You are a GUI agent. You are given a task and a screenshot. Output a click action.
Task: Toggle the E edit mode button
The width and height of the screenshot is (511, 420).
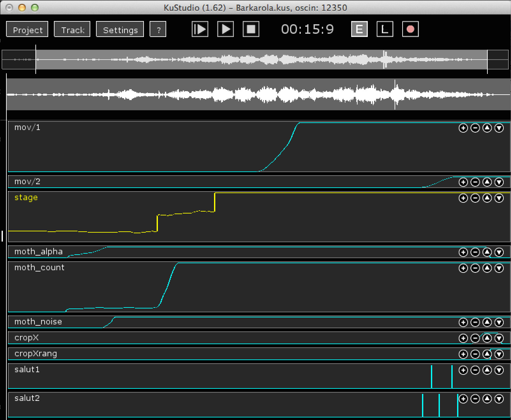click(x=359, y=29)
